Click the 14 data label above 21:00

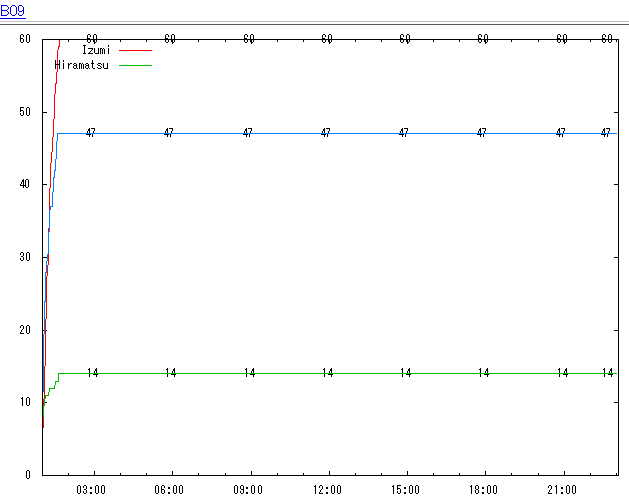(x=562, y=373)
